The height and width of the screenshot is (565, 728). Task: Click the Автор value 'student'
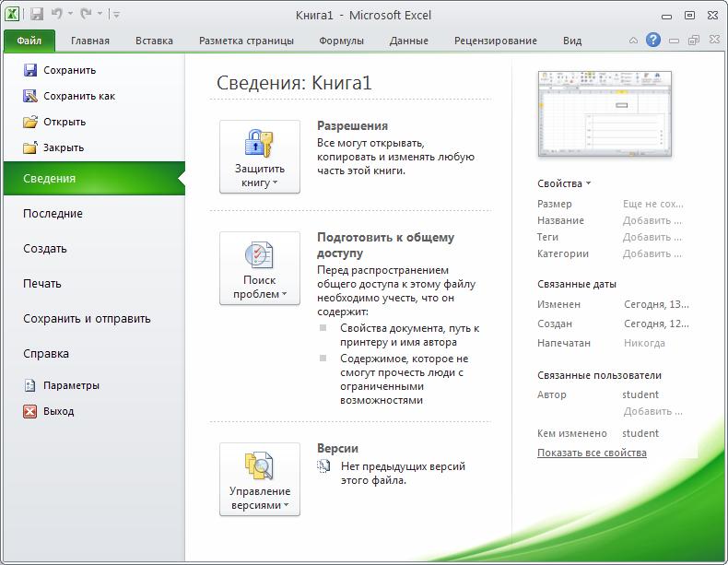(x=640, y=394)
